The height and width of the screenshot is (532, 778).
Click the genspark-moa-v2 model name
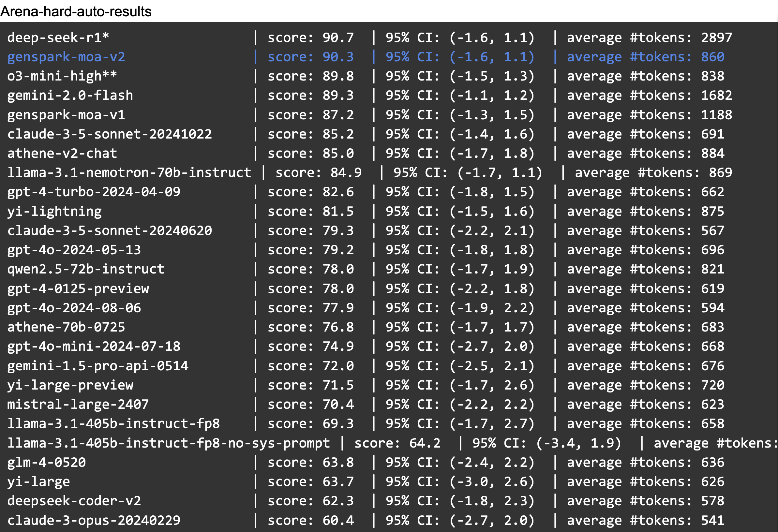[66, 57]
